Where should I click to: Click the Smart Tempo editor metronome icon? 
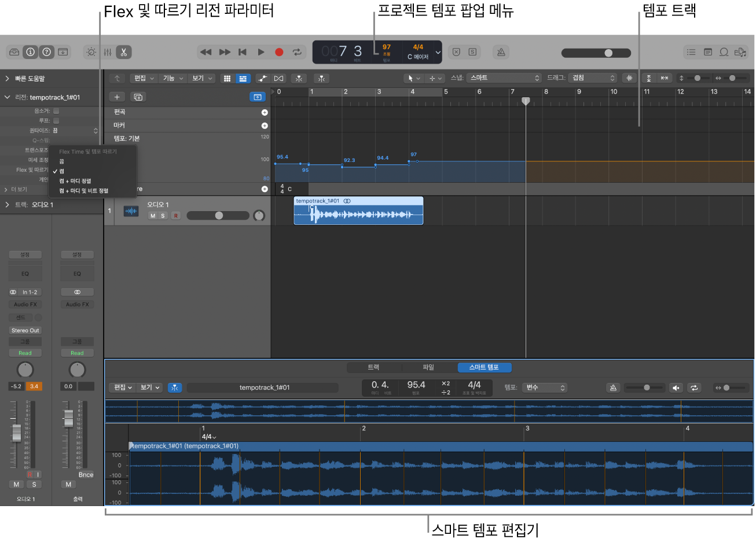tap(613, 388)
